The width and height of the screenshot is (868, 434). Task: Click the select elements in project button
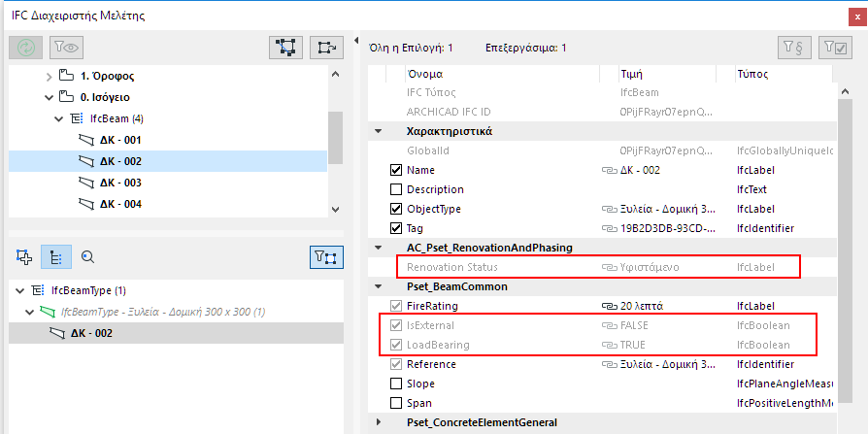click(286, 47)
